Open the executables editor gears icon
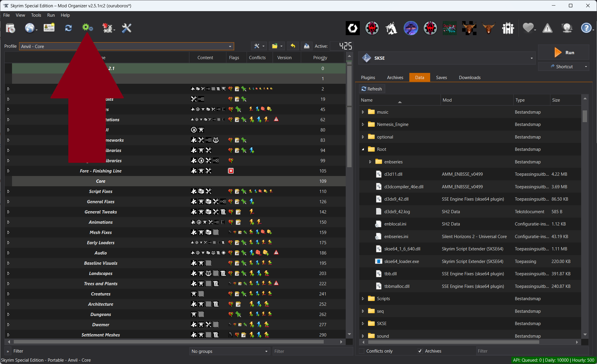Viewport: 597px width, 364px height. coord(87,28)
